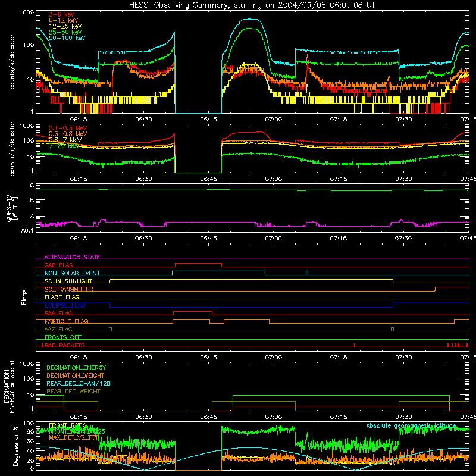Image resolution: width=476 pixels, height=476 pixels.
Task: Click the 07:15 tick under the decimation panel
Action: pyautogui.click(x=339, y=417)
